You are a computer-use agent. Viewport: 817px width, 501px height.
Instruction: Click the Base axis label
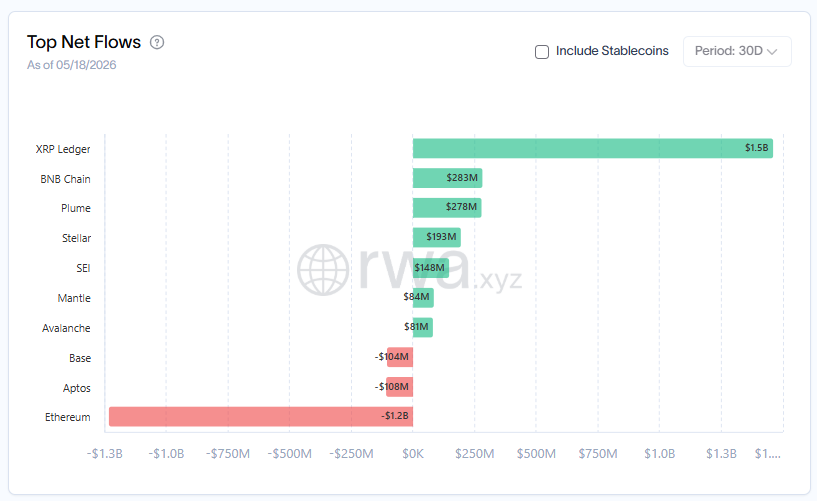point(80,358)
